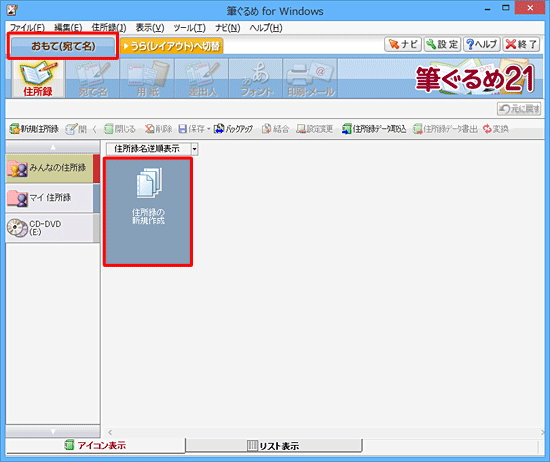Screen dimensions: 550x462
Task: Click the バックアップ backup toolbar icon
Action: click(233, 129)
